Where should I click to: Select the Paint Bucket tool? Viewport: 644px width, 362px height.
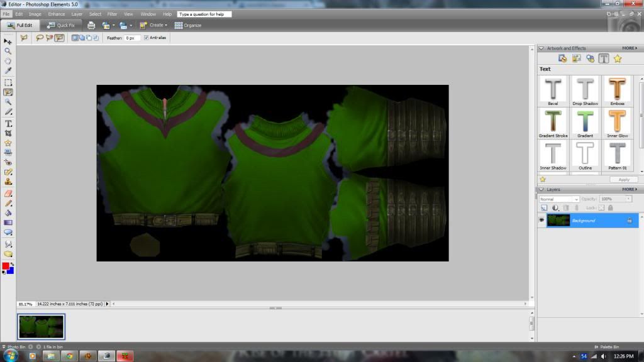8,213
